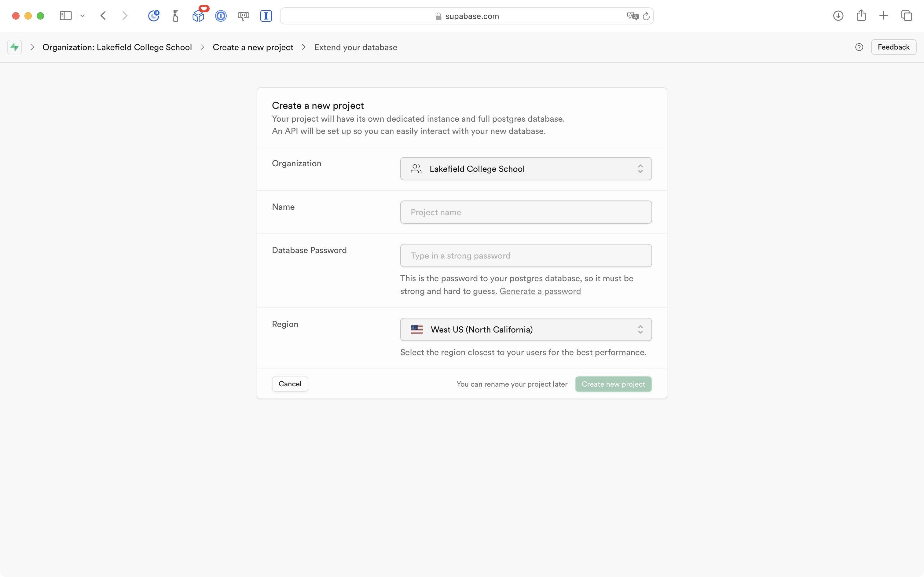
Task: Select the Create a new project breadcrumb
Action: [253, 47]
